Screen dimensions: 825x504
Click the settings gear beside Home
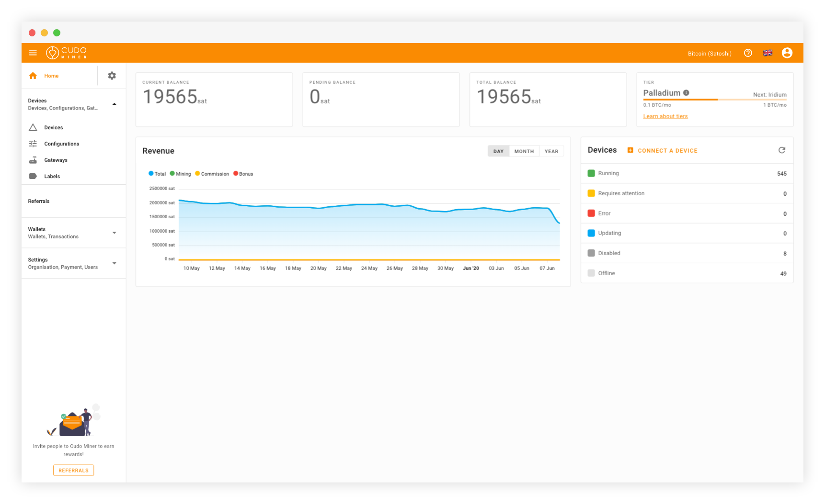(x=112, y=76)
